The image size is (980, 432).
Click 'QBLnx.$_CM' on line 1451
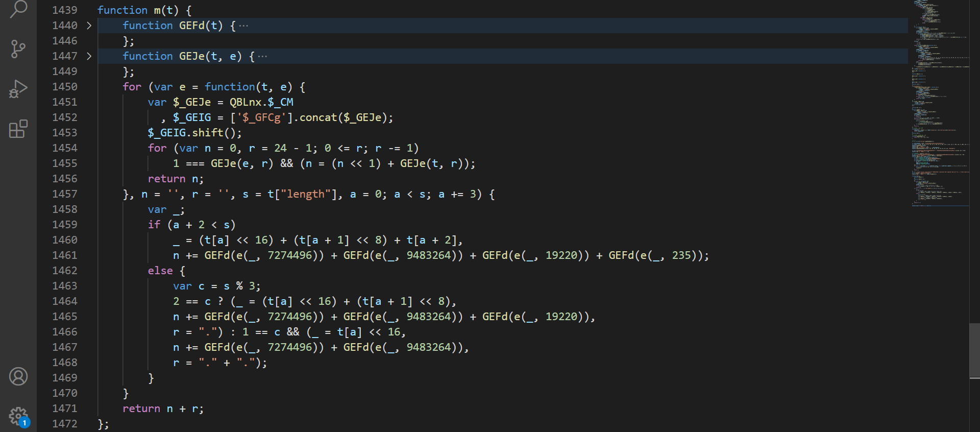coord(261,102)
